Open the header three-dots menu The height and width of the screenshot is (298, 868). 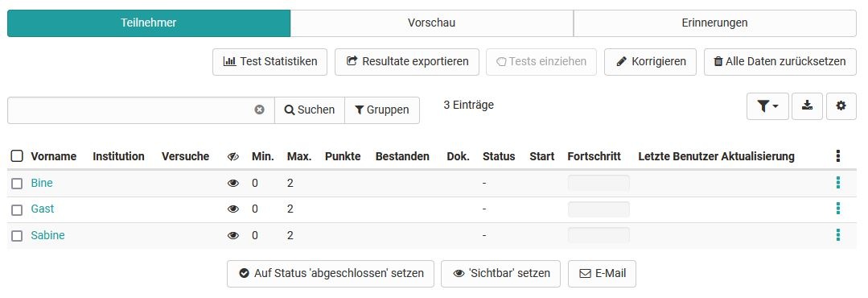click(838, 156)
